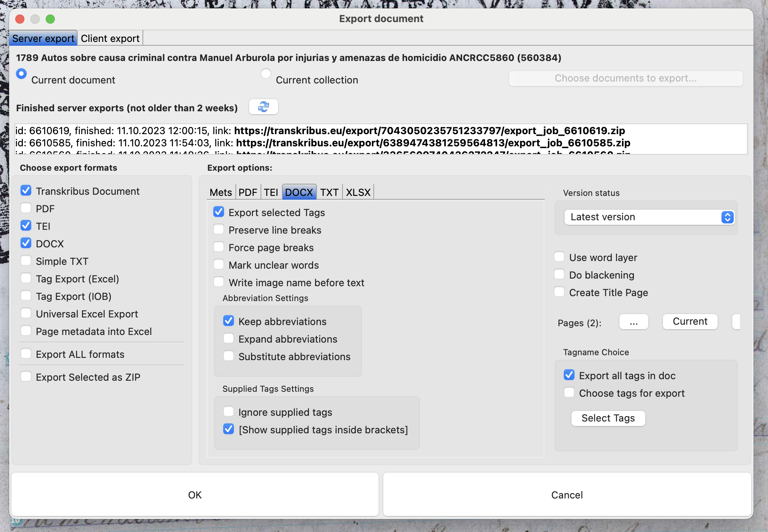Switch to the Client export tab
Image resolution: width=768 pixels, height=532 pixels.
110,38
